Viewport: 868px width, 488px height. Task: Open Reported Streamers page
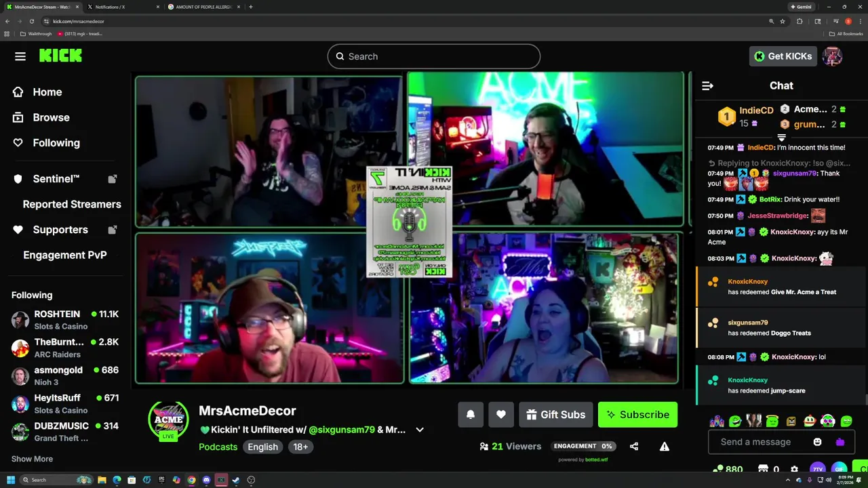click(72, 204)
